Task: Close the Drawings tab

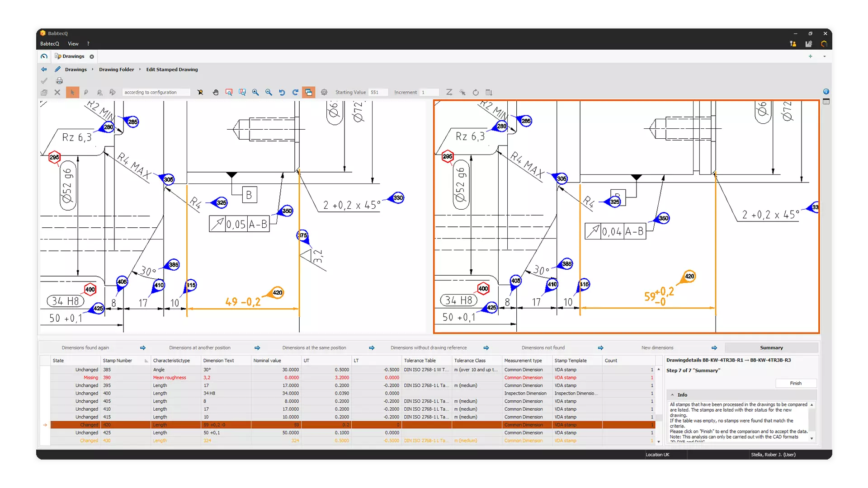Action: pyautogui.click(x=92, y=56)
